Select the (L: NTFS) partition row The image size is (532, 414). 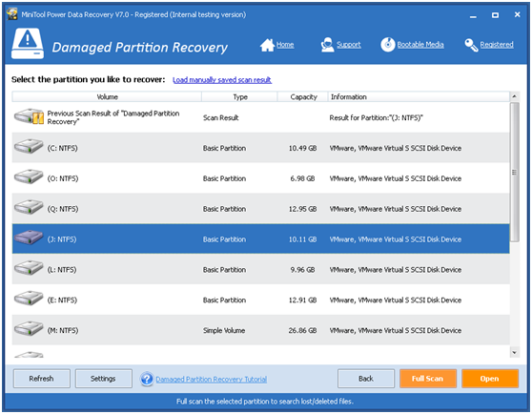260,269
